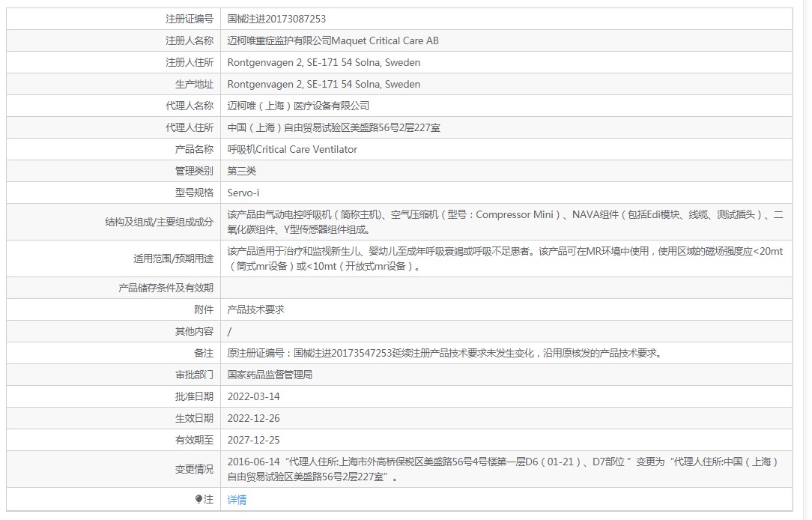Select the 代理人名称 label
The width and height of the screenshot is (812, 520).
pos(190,106)
